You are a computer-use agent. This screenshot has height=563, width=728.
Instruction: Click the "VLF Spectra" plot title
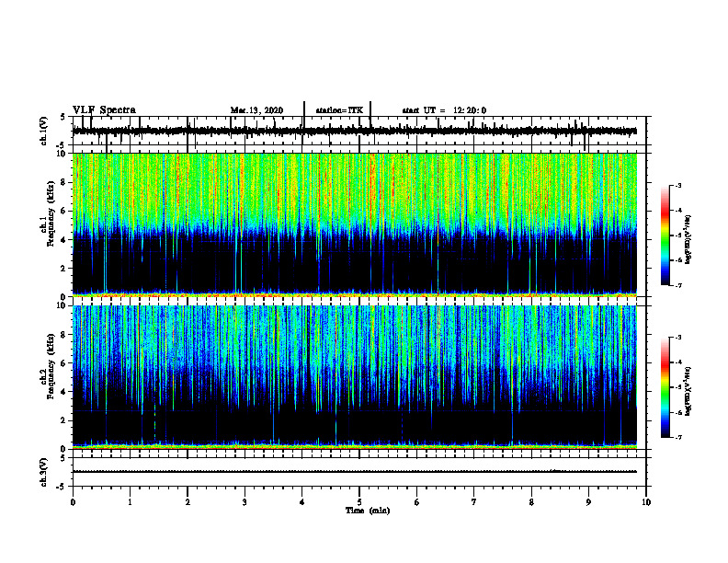[x=104, y=110]
